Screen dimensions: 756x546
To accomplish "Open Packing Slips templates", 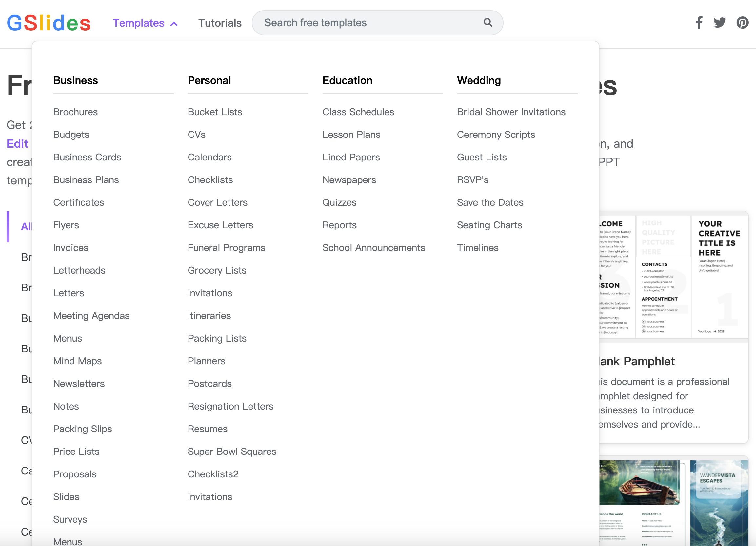I will (82, 429).
